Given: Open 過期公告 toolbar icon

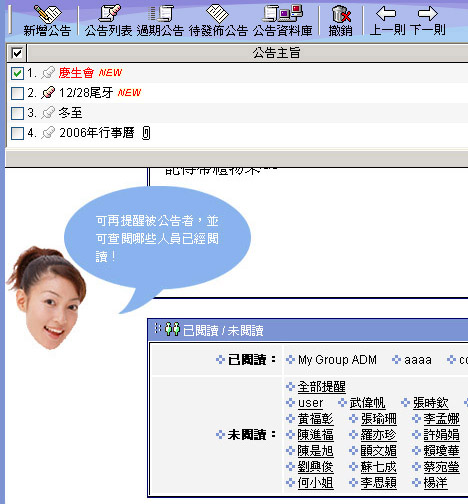Looking at the screenshot, I should [x=160, y=13].
